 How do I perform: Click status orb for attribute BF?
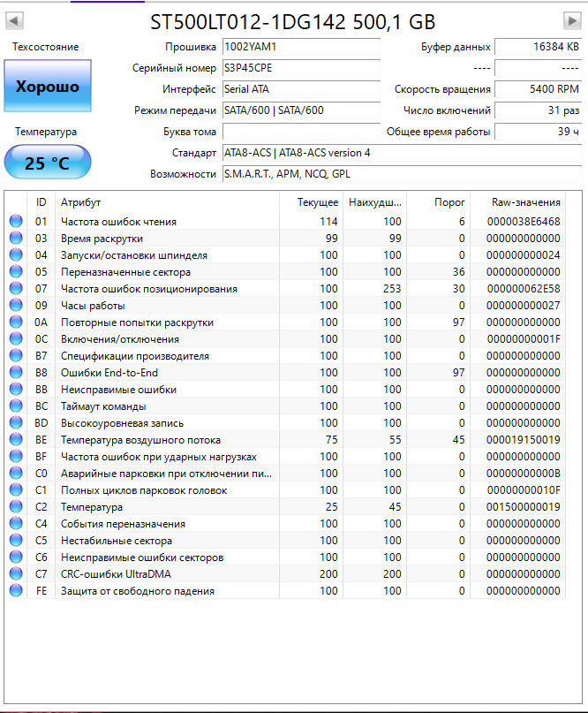16,456
